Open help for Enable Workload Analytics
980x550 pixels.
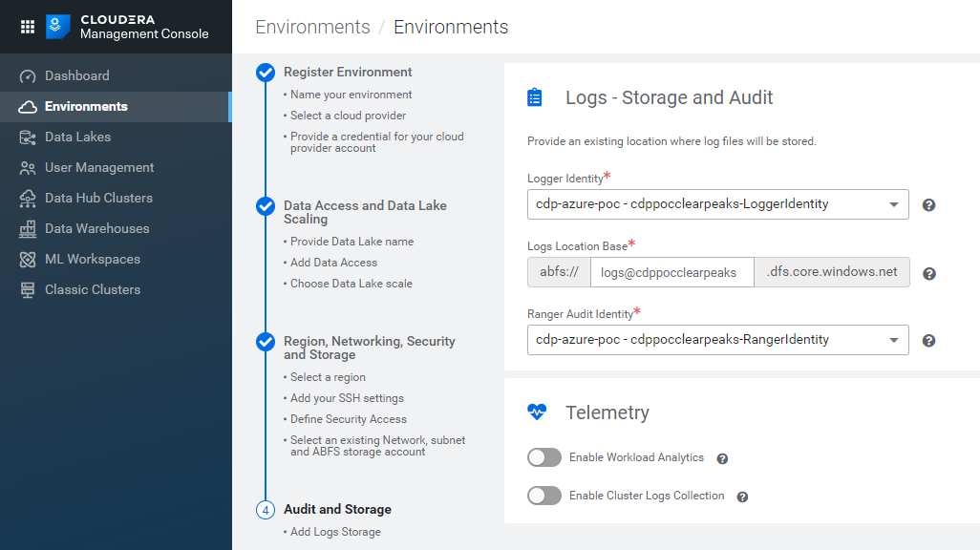click(x=722, y=458)
